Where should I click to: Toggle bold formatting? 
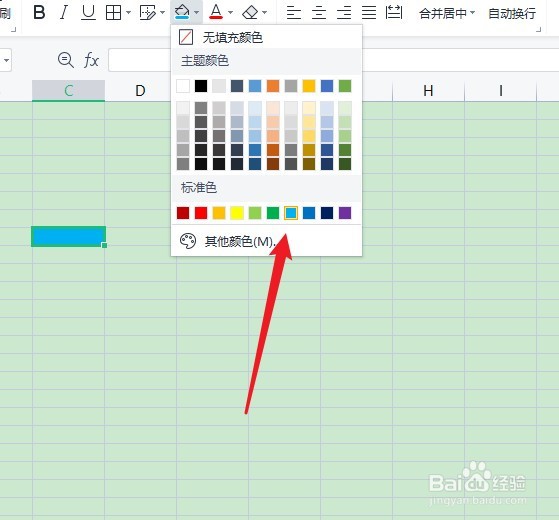(x=39, y=12)
